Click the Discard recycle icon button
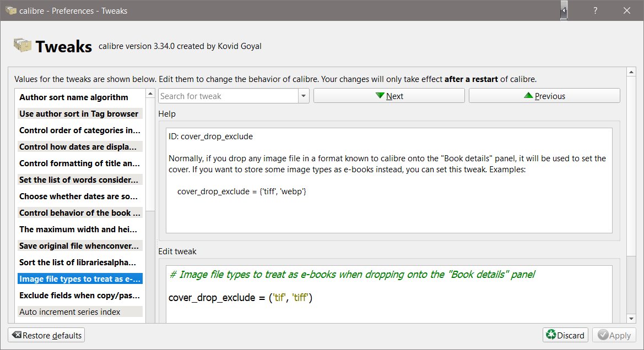The width and height of the screenshot is (644, 350). click(x=565, y=335)
